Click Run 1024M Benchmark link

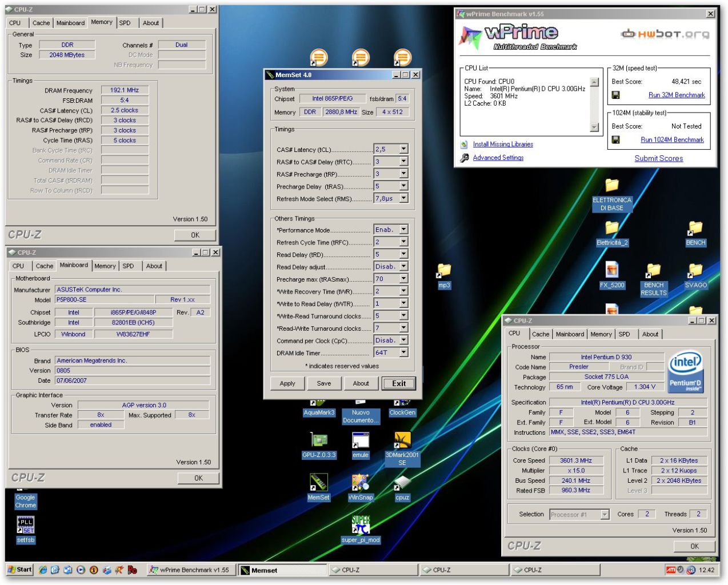[x=672, y=140]
